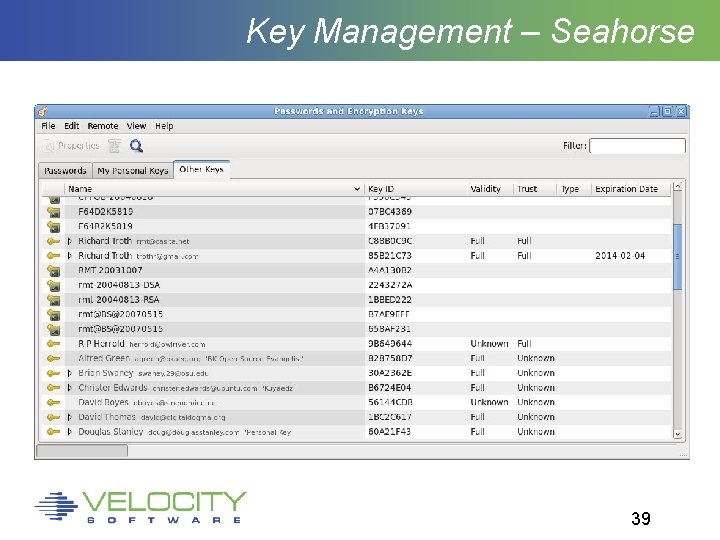Select key ID 1BBED222 cell

390,300
